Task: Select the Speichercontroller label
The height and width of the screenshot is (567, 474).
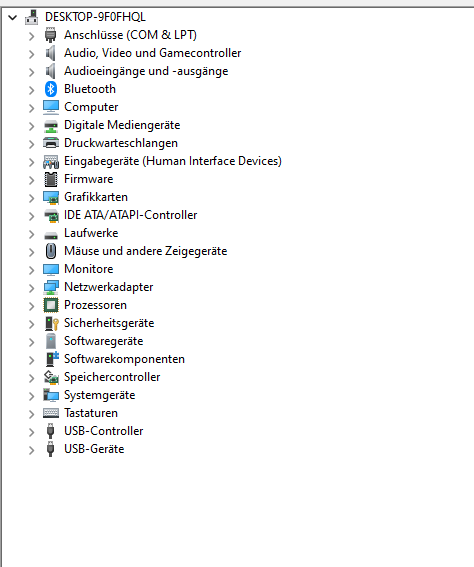Action: 112,377
